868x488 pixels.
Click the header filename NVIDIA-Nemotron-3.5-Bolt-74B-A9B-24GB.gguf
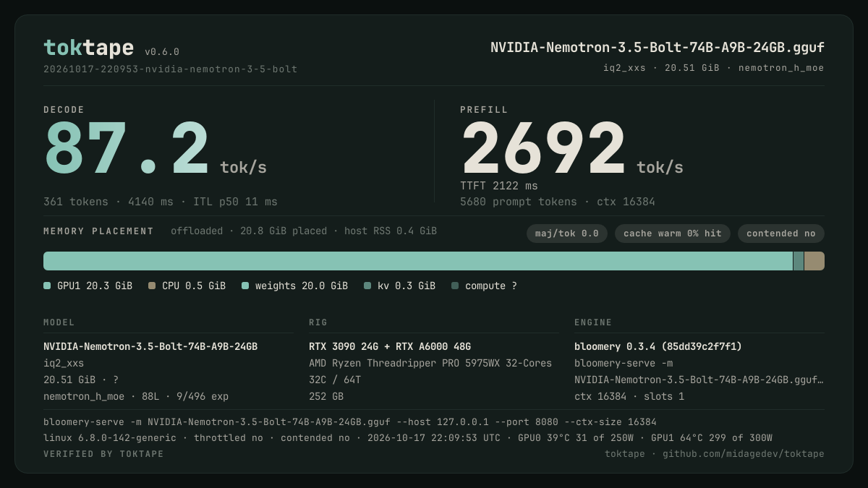[658, 48]
